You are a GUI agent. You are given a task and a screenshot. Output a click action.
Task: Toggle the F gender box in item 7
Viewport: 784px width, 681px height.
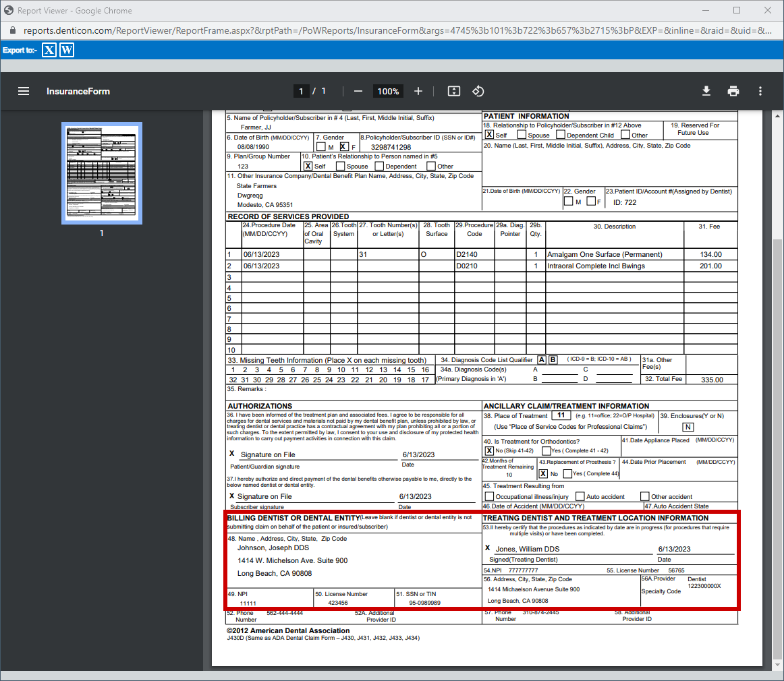pos(344,147)
